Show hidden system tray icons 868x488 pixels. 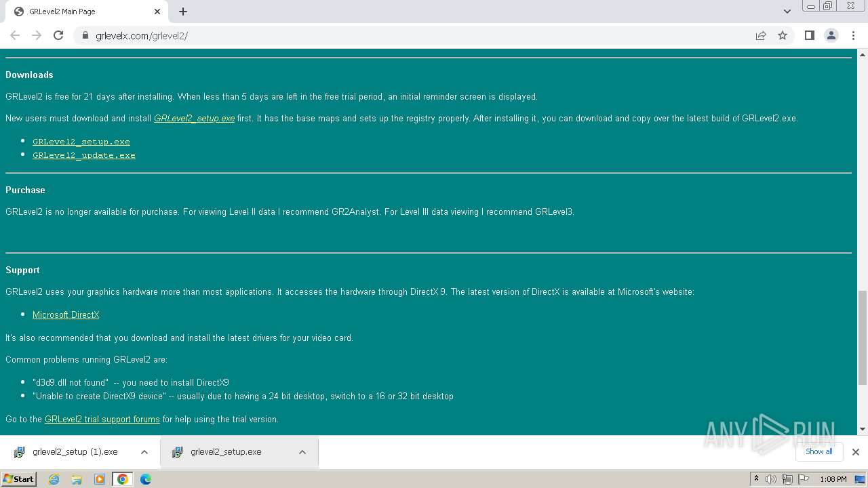[x=756, y=479]
